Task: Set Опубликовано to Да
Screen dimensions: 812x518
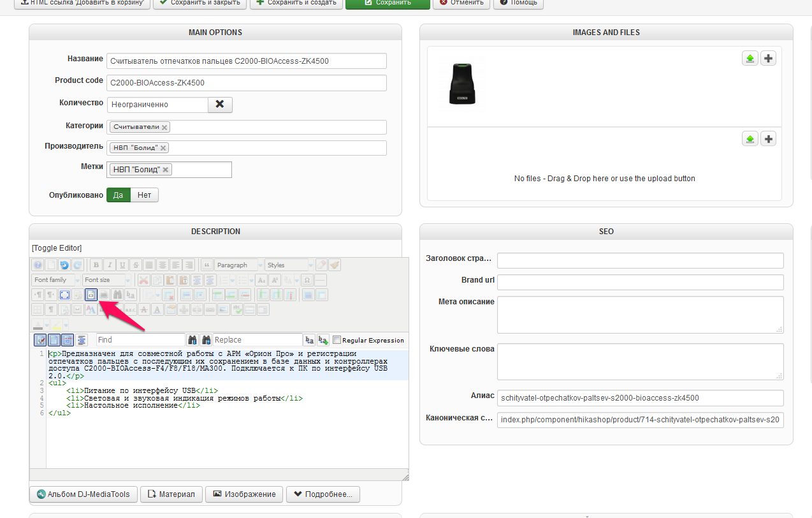Action: click(119, 195)
